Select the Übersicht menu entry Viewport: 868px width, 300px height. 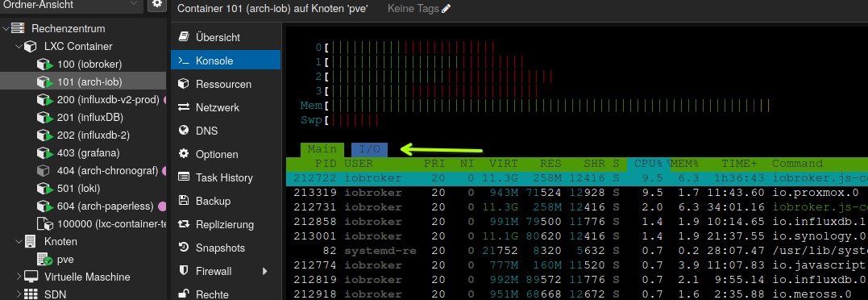point(218,38)
